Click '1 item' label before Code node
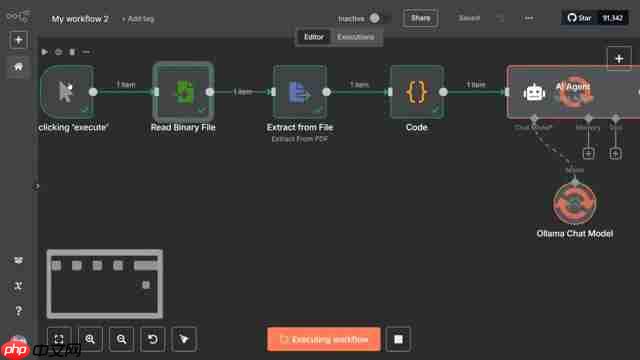This screenshot has height=360, width=640. tap(359, 84)
